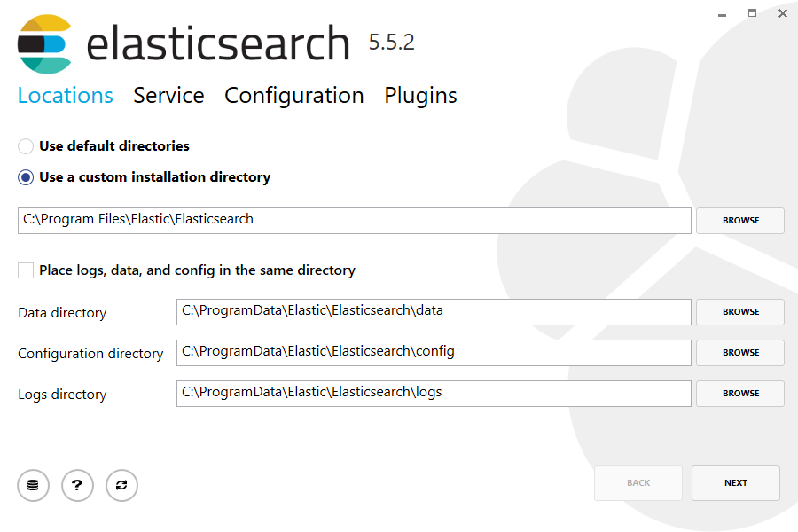Browse for the Data directory
Viewport: 798px width, 532px height.
[740, 311]
